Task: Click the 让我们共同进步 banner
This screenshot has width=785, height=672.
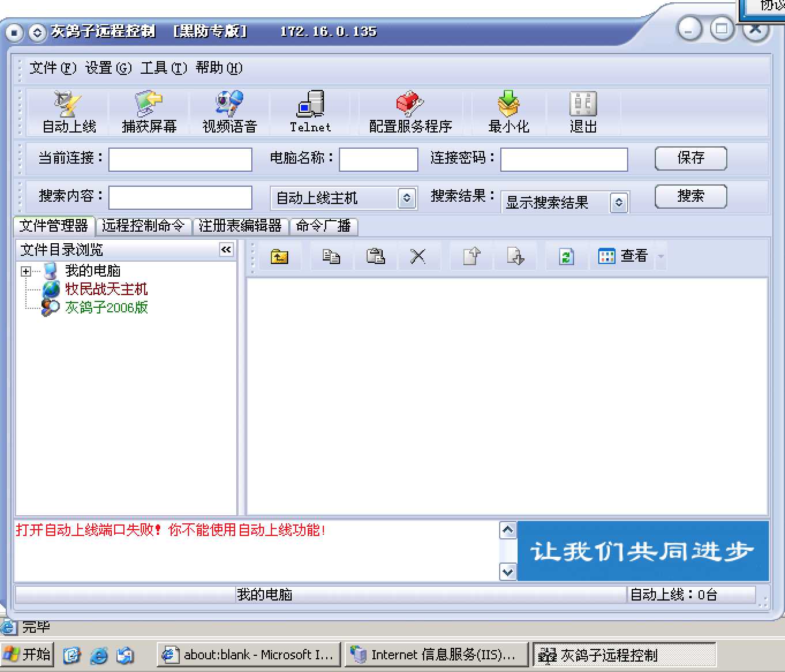Action: coord(643,551)
